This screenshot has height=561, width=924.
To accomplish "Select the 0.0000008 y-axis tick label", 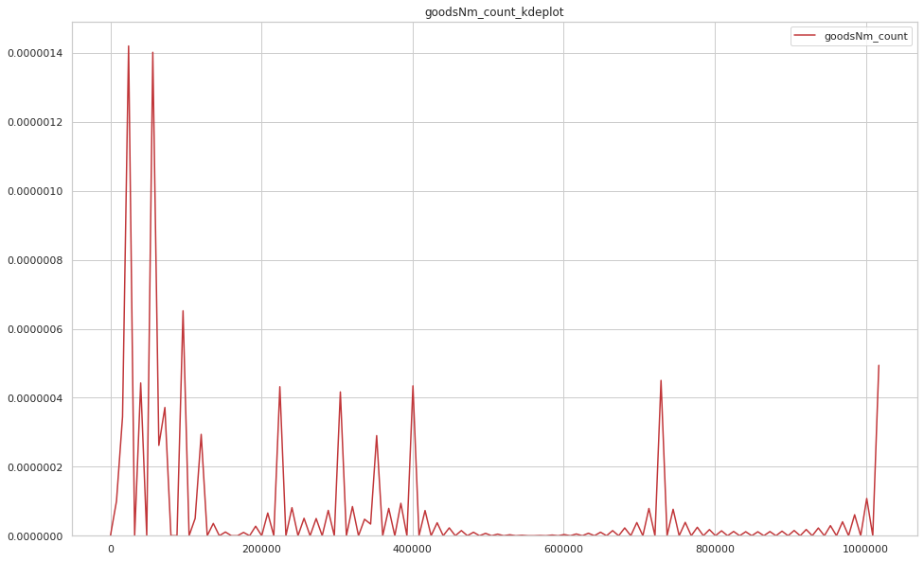I will click(36, 261).
